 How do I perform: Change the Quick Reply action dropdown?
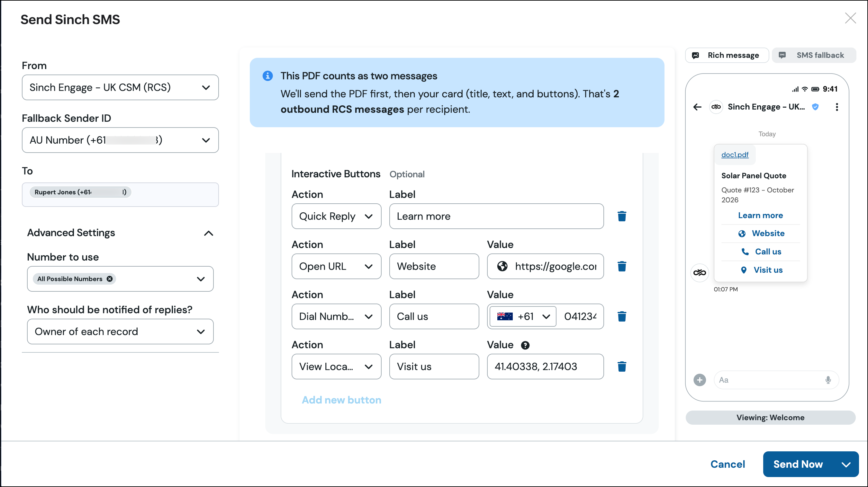point(336,216)
